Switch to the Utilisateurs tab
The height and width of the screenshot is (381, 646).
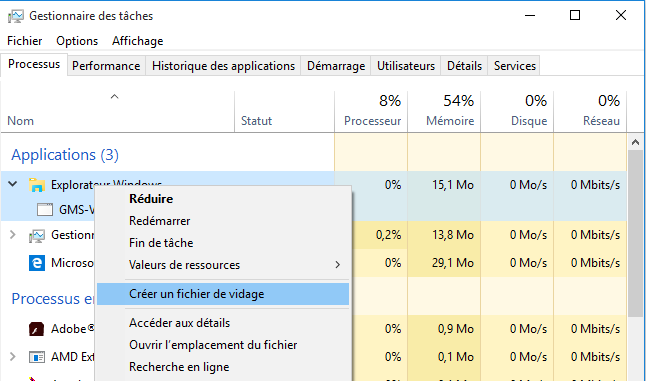[406, 66]
